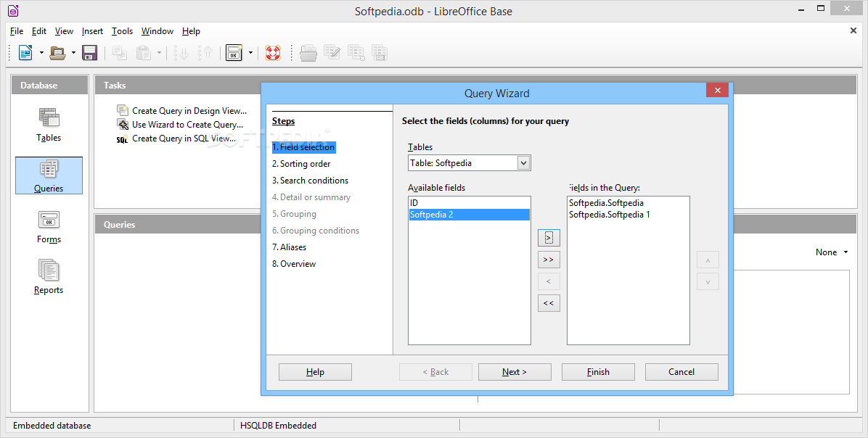Close the Query Wizard dialog

pyautogui.click(x=718, y=90)
